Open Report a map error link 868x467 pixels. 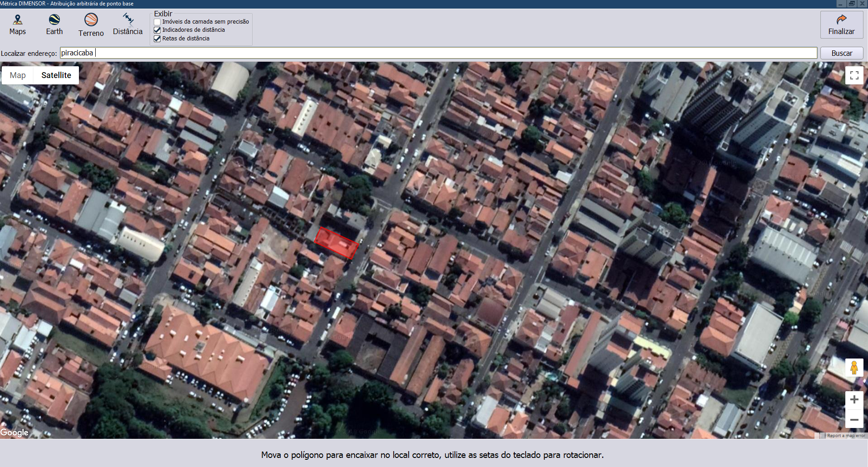click(x=846, y=436)
